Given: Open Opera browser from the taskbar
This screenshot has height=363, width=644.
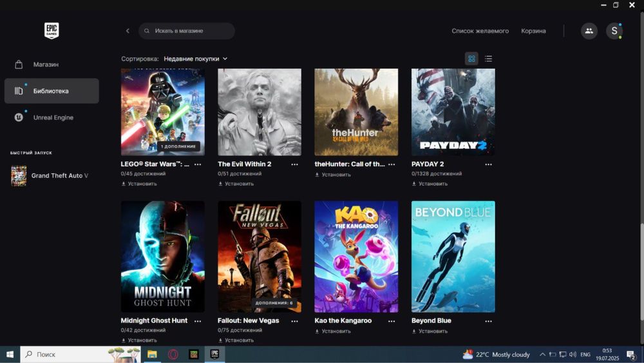Looking at the screenshot, I should pyautogui.click(x=173, y=355).
